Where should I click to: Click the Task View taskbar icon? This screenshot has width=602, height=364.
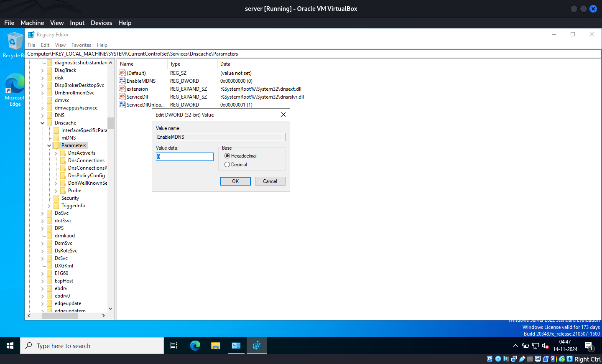coord(174,346)
